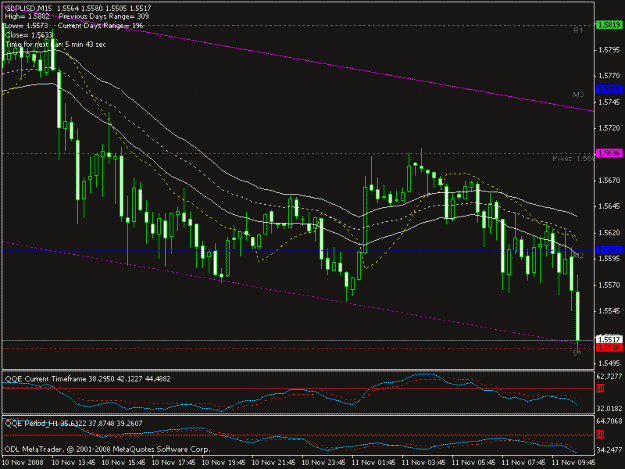
Task: Click the '11 Nov 01:45' time axis label
Action: coord(373,463)
